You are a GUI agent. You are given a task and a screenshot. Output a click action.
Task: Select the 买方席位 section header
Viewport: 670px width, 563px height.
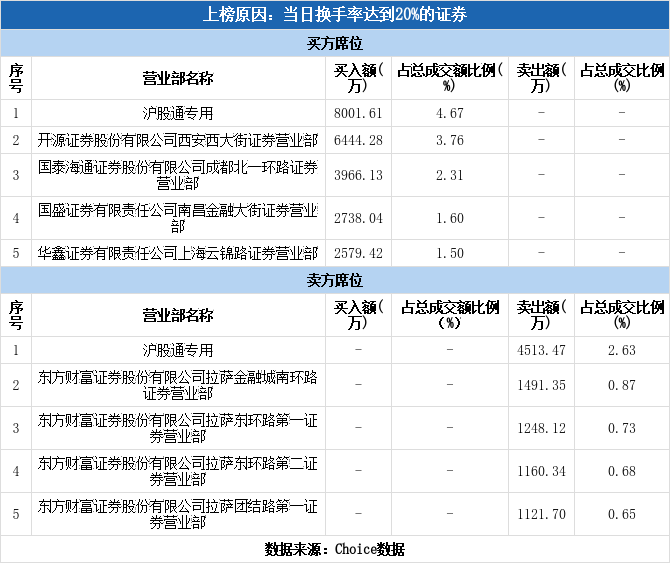click(x=335, y=43)
